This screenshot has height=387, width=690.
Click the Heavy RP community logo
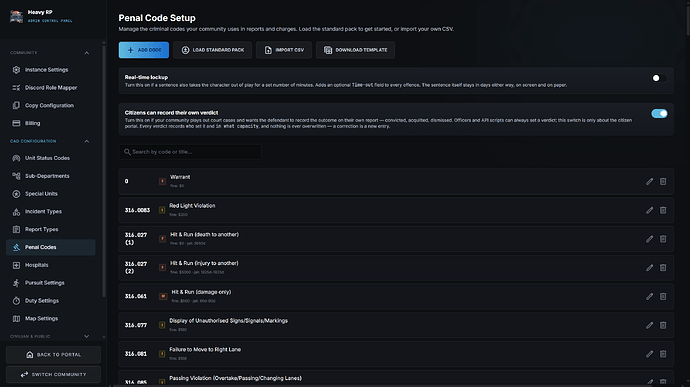click(16, 16)
